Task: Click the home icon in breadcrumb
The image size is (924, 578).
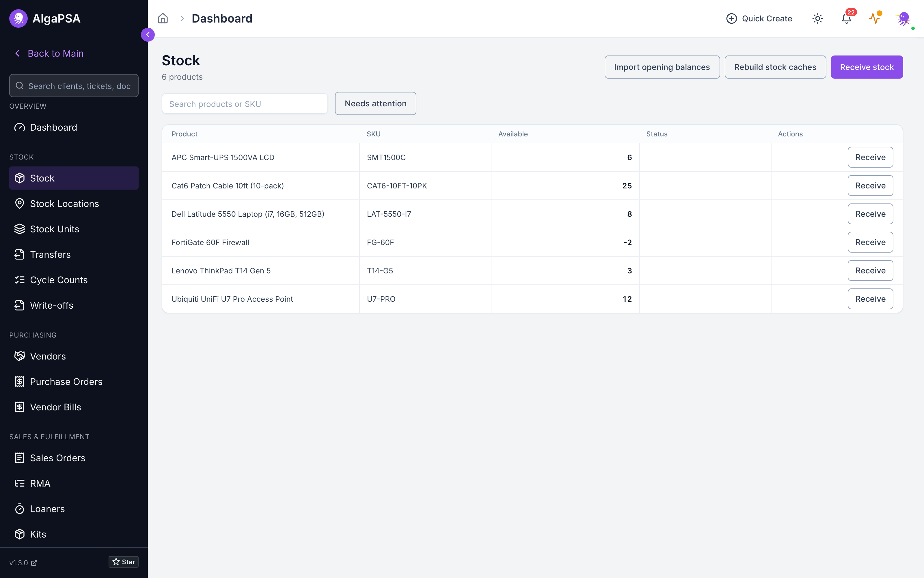Action: [x=163, y=18]
